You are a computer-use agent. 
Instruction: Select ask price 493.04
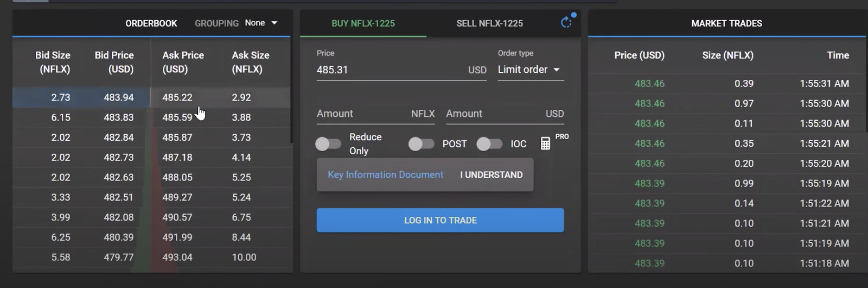click(x=177, y=257)
